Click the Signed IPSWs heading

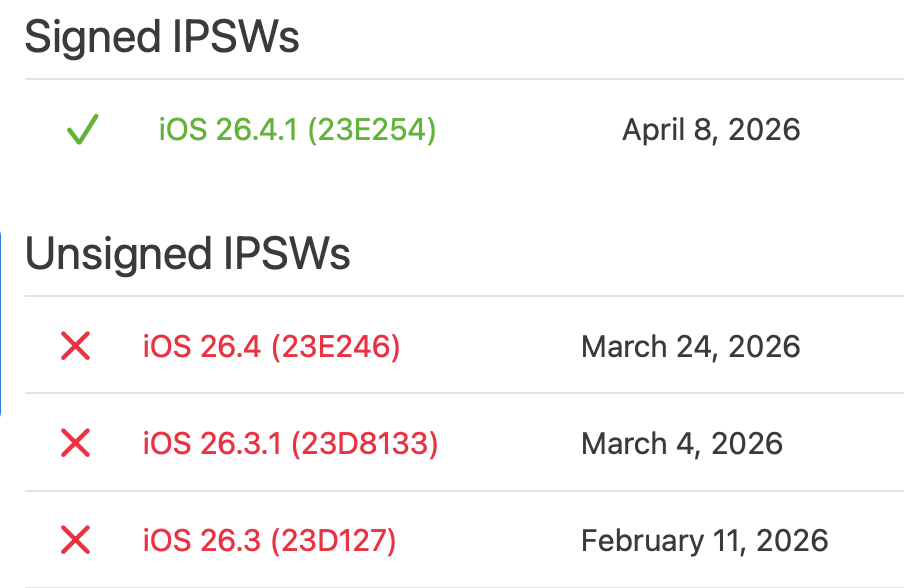[162, 38]
